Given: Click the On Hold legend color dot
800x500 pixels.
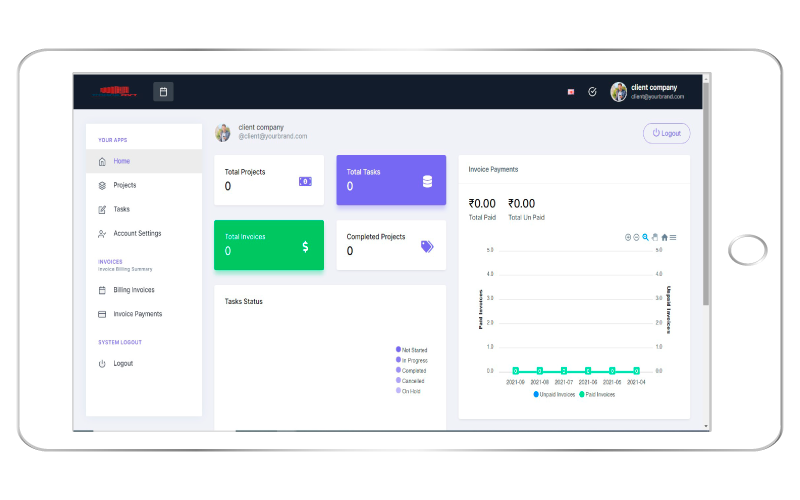Looking at the screenshot, I should [399, 391].
